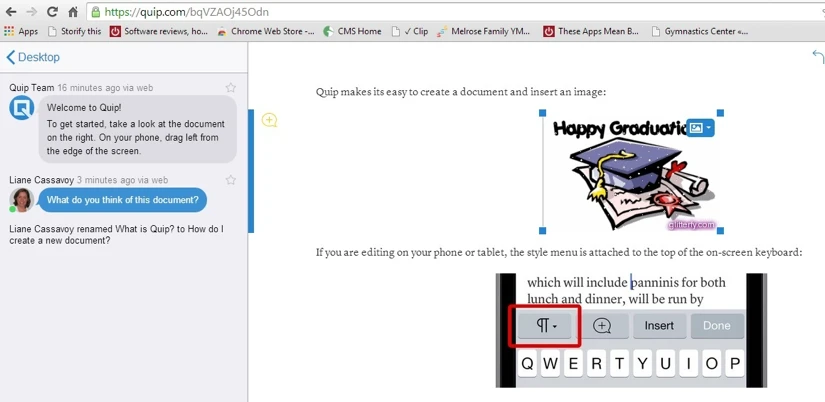
Task: Click the Quip Team avatar icon
Action: click(21, 109)
